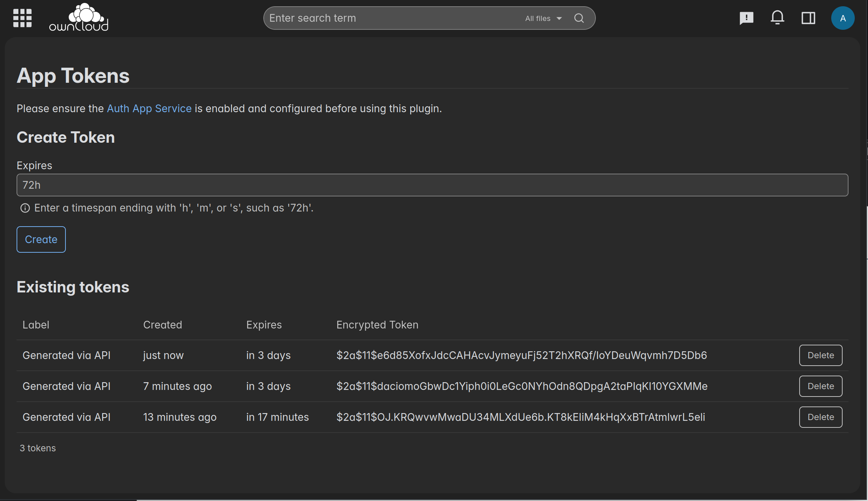Click the info icon beside timespan hint
868x501 pixels.
tap(25, 208)
